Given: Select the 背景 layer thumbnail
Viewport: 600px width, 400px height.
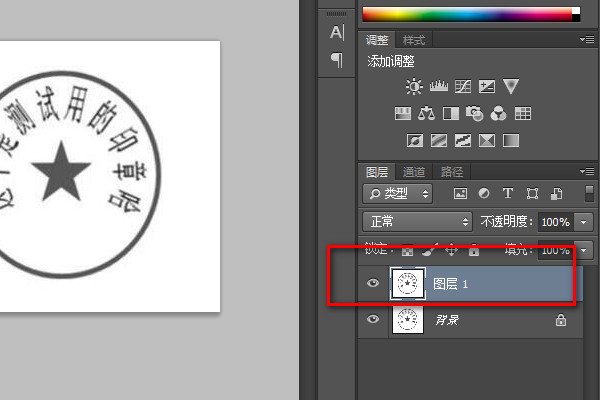Looking at the screenshot, I should [408, 320].
